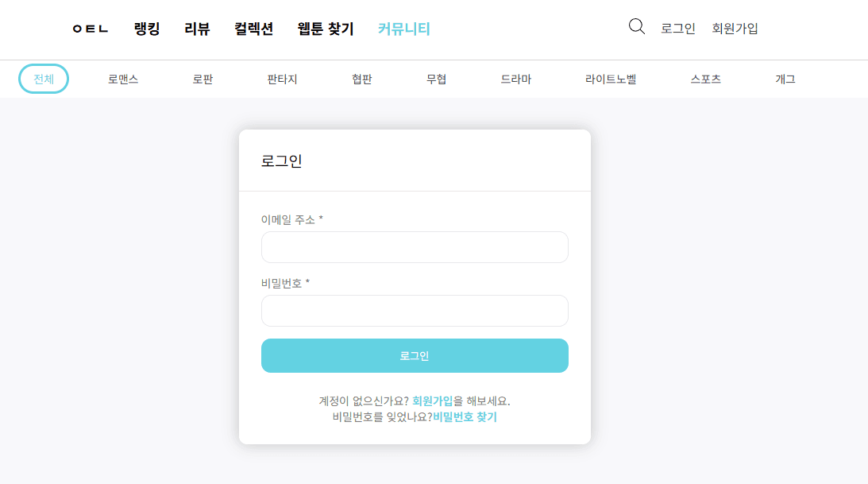Open the search magnifier icon

click(636, 26)
